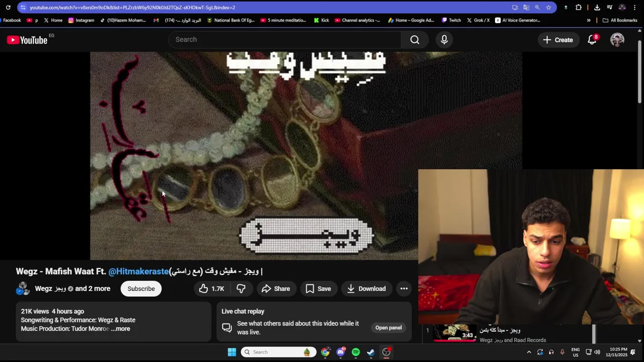Open playlist video Wegz 3:43 thumbnail

[x=455, y=332]
